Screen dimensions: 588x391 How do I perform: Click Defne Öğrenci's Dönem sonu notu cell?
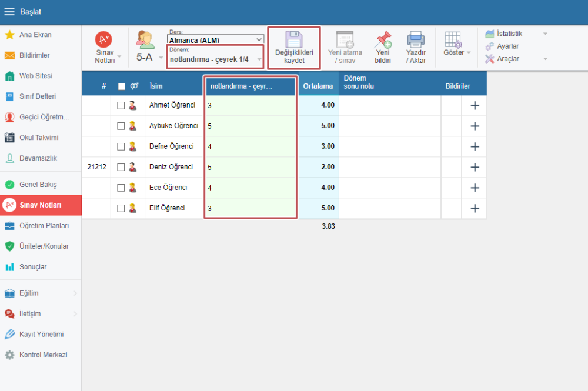pyautogui.click(x=390, y=146)
